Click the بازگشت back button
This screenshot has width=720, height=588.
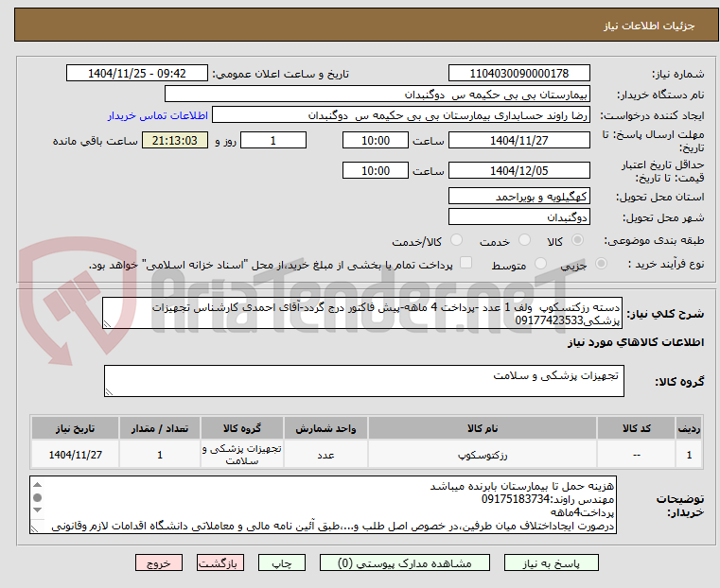point(220,562)
